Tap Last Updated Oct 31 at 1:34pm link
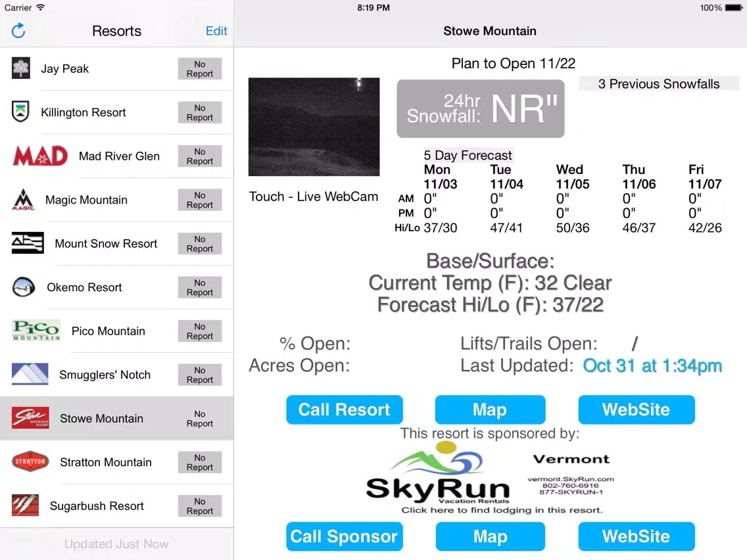Image resolution: width=747 pixels, height=560 pixels. (652, 365)
